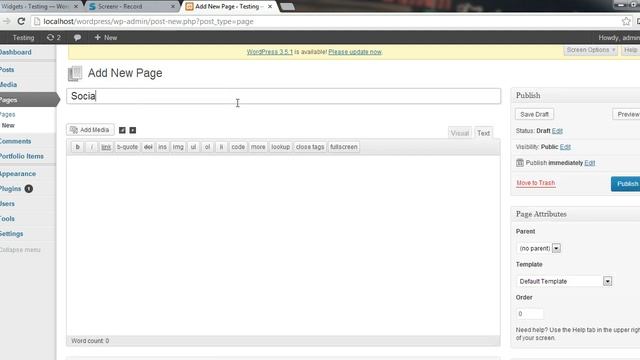Click the Save Draft button
Screen dimensions: 640x360
[534, 114]
